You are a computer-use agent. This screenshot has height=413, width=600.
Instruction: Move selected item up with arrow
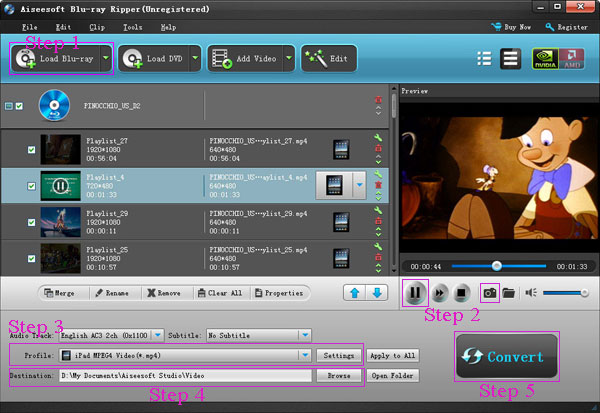tap(356, 293)
